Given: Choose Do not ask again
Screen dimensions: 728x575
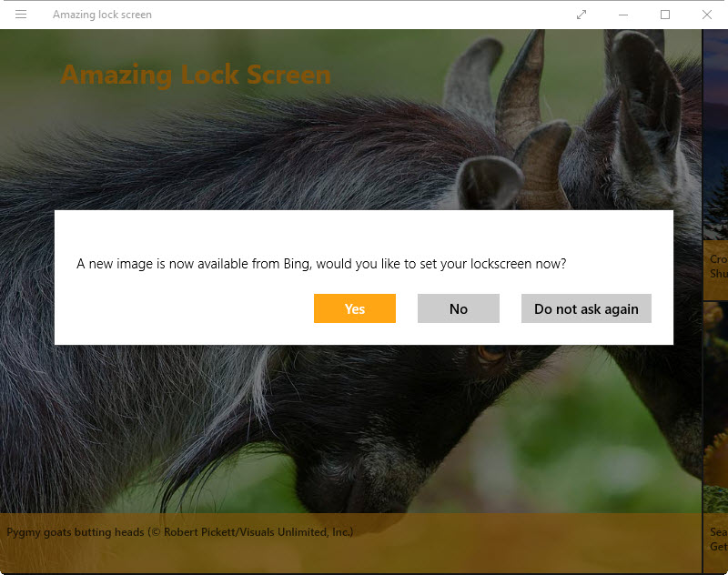Looking at the screenshot, I should click(x=586, y=308).
